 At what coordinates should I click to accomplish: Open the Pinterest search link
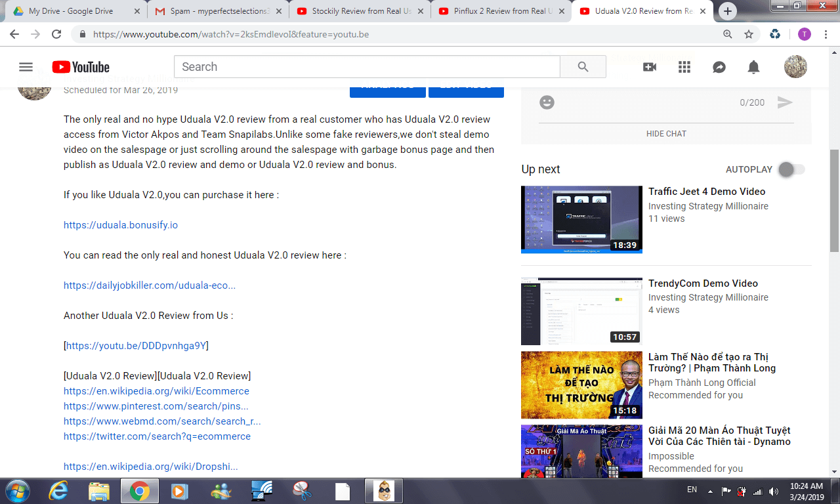(156, 406)
